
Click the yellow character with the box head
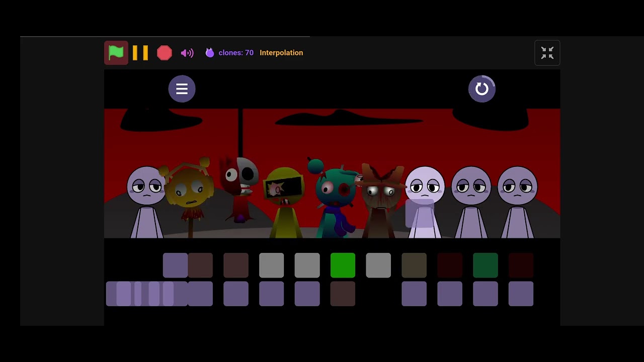285,202
